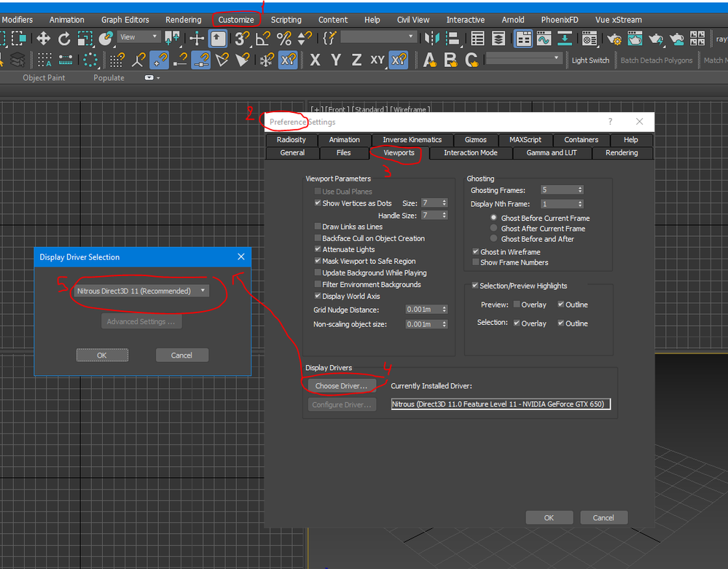Image resolution: width=728 pixels, height=569 pixels.
Task: Open the Curve Editor icon
Action: (x=544, y=39)
